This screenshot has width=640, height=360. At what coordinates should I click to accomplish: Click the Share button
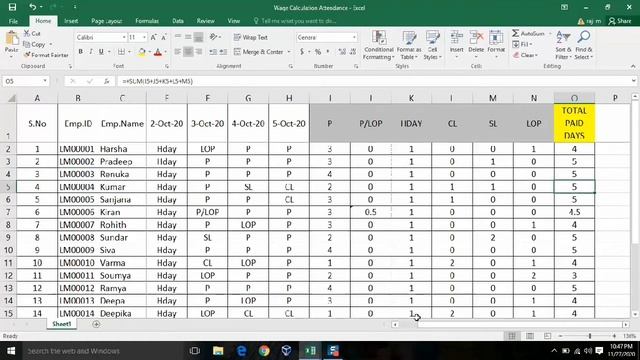pyautogui.click(x=620, y=21)
